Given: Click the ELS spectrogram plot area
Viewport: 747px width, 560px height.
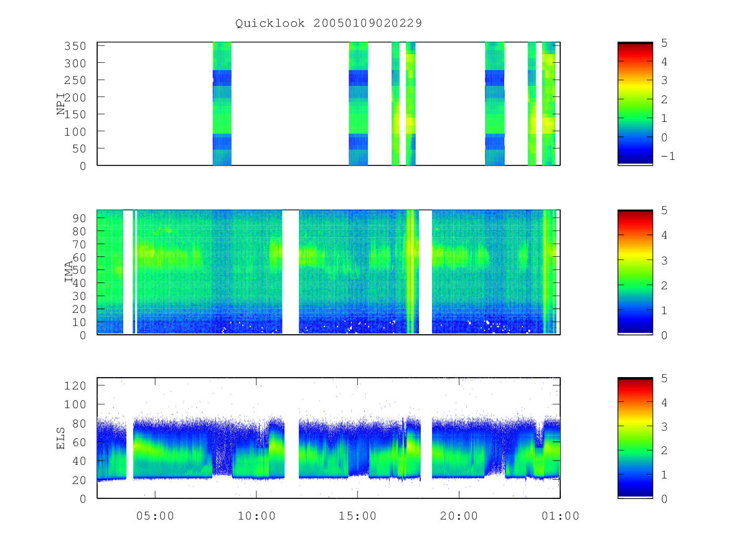Looking at the screenshot, I should tap(329, 437).
